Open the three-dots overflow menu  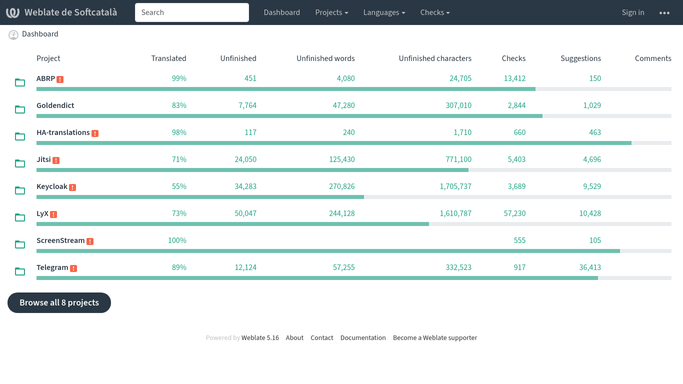pyautogui.click(x=664, y=13)
